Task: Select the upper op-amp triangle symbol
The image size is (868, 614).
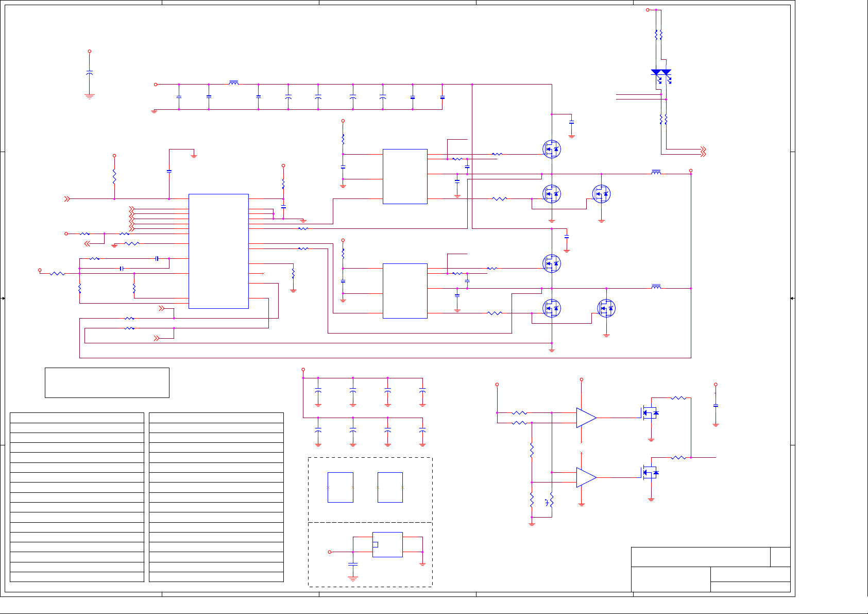Action: coord(586,418)
